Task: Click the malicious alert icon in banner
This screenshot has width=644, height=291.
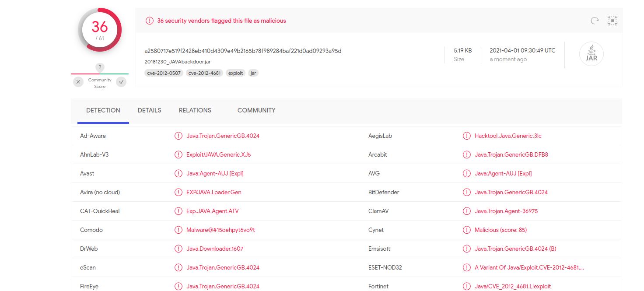Action: point(150,21)
